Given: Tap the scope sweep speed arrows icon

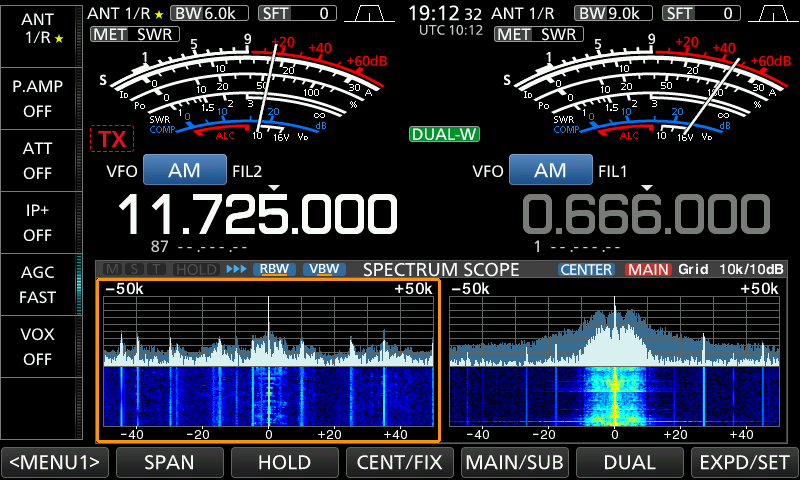Looking at the screenshot, I should [236, 269].
